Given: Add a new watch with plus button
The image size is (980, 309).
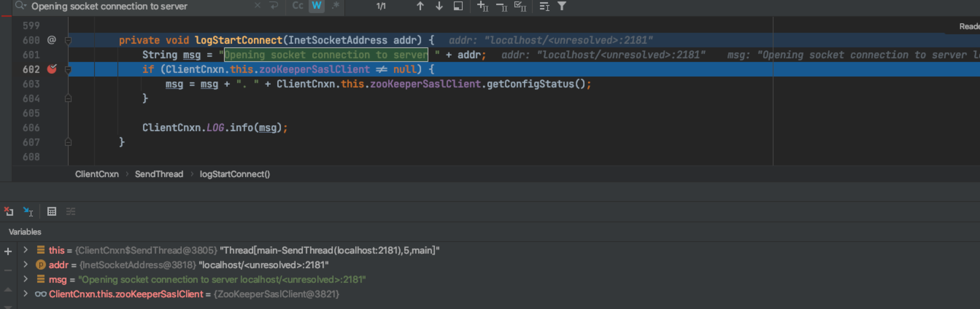Looking at the screenshot, I should pyautogui.click(x=8, y=251).
